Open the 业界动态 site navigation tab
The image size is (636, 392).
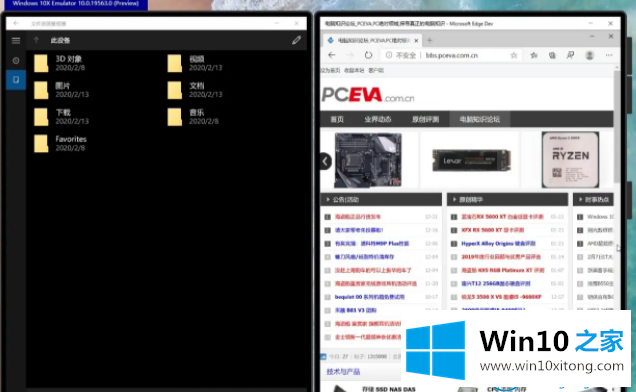378,119
